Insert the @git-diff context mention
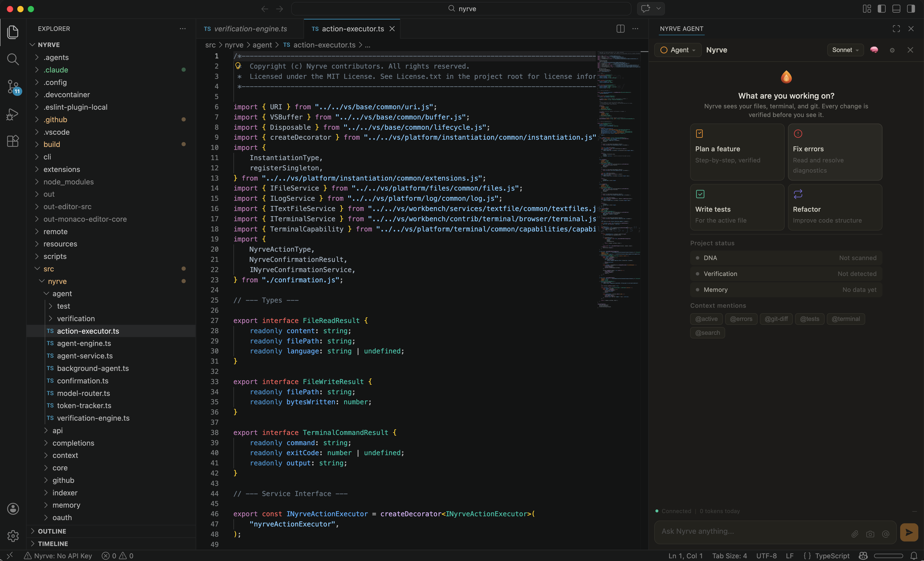 [x=776, y=319]
